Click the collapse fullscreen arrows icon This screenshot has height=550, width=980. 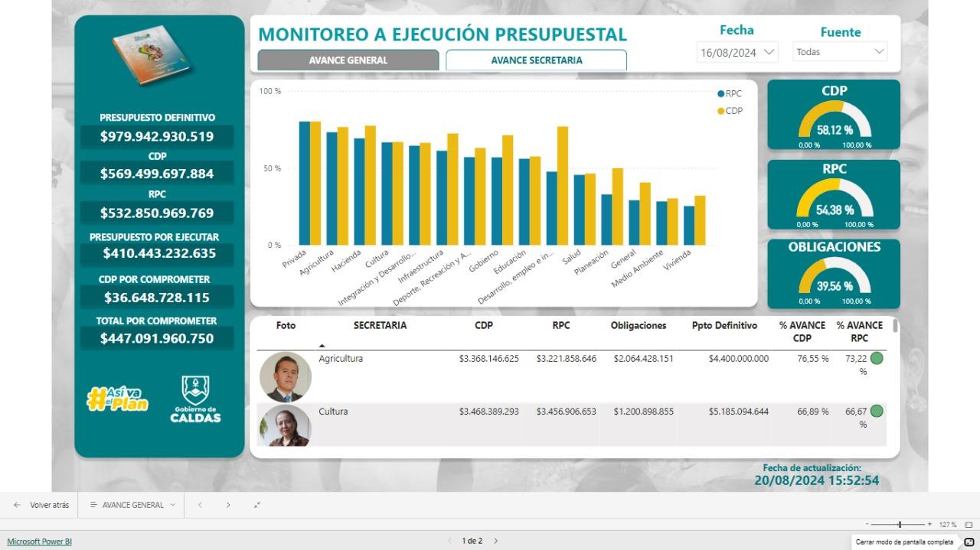tap(257, 505)
